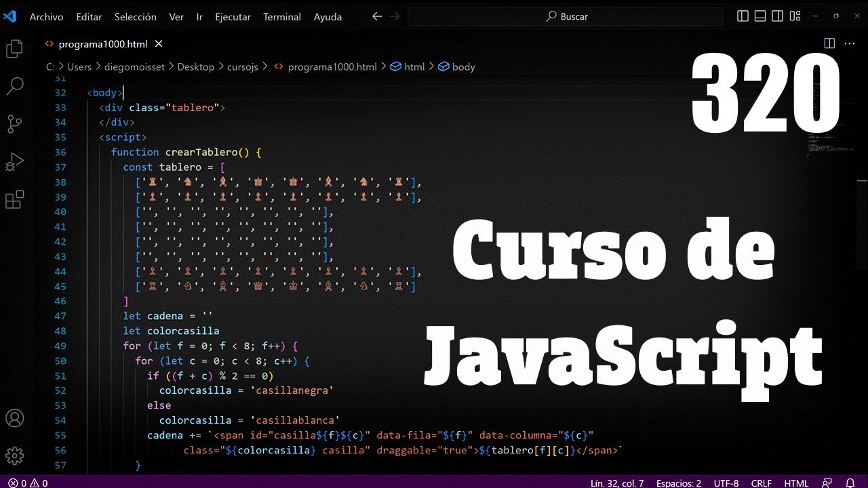Open the Manage gear icon
868x488 pixels.
click(x=14, y=455)
